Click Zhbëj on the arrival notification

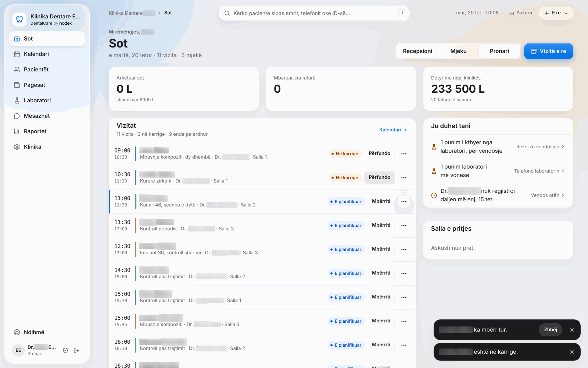(551, 330)
